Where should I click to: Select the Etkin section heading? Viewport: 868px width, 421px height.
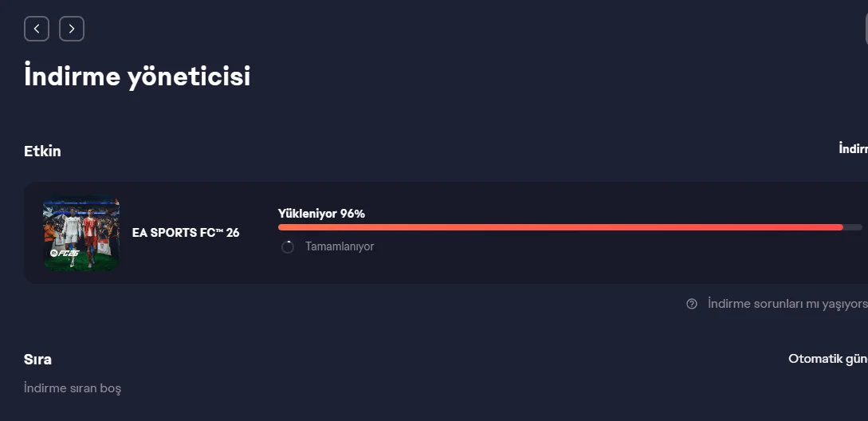tap(42, 151)
